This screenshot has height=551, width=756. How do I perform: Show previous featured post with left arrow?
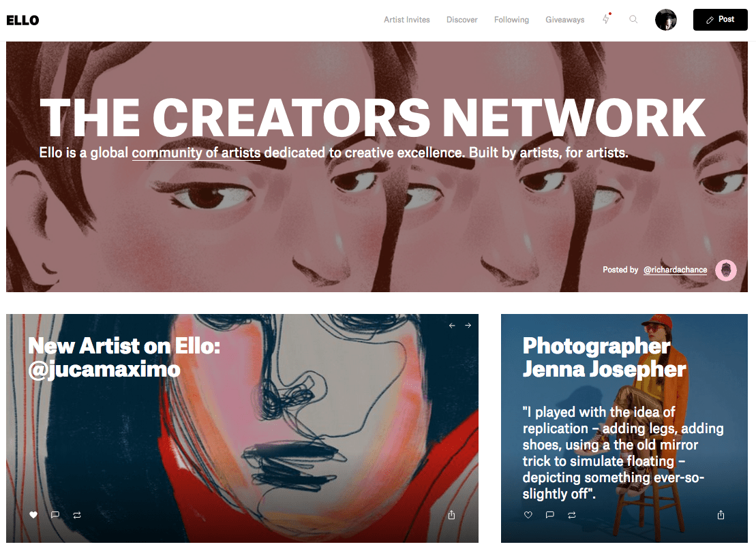[452, 326]
